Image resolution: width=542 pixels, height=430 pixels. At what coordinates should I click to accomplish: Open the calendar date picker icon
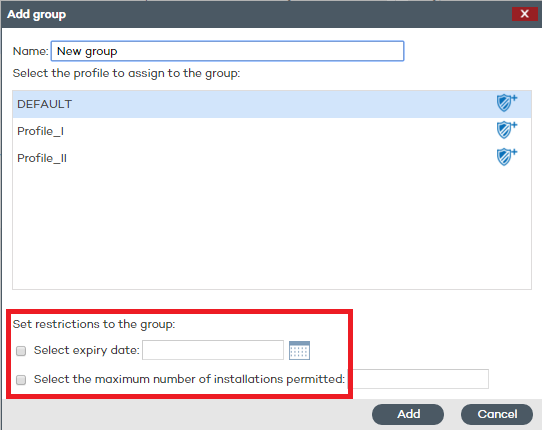tap(299, 350)
